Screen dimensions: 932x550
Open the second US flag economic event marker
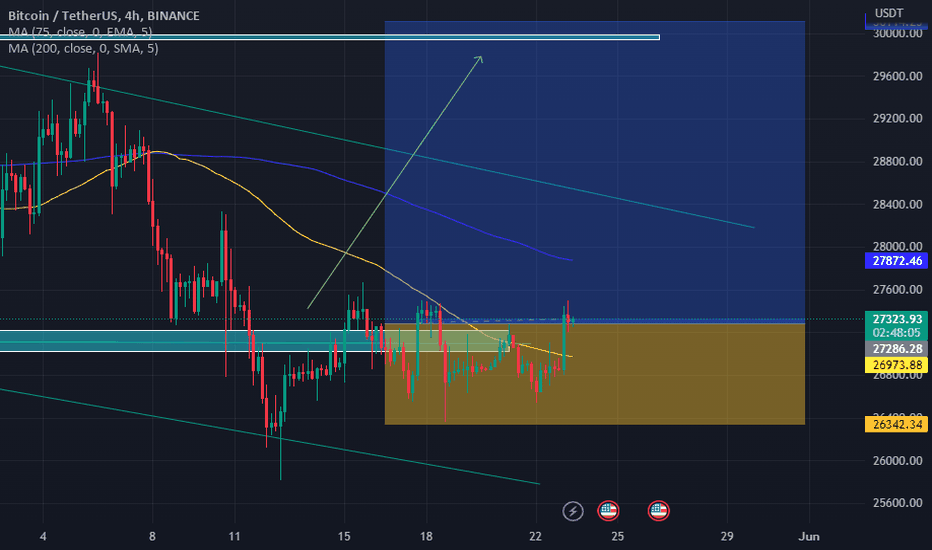point(658,511)
